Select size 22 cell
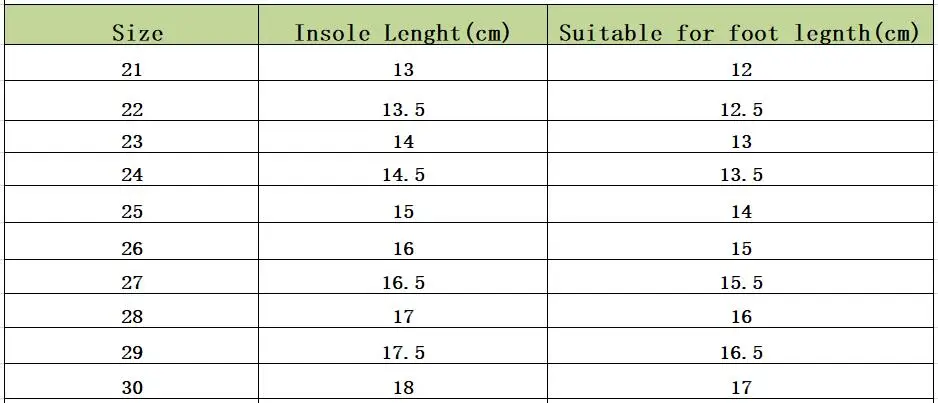Screen dimensions: 938x403 [x=132, y=109]
